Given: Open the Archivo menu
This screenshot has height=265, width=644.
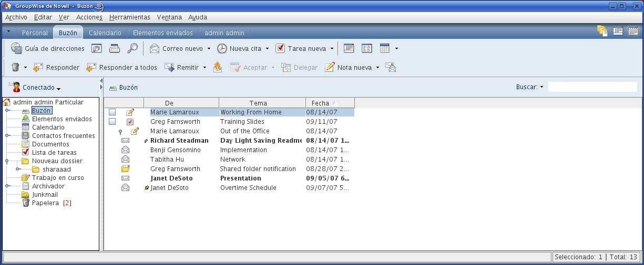Looking at the screenshot, I should coord(16,17).
